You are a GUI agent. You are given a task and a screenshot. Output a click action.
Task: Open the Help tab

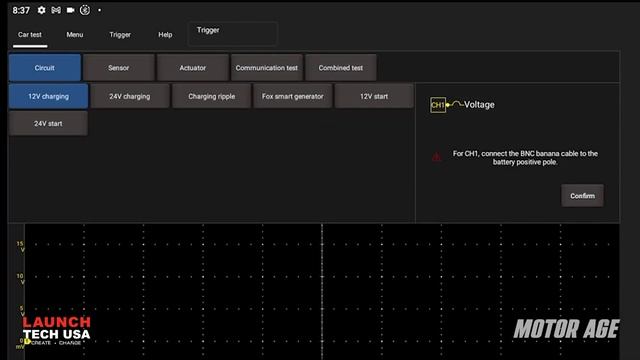click(x=165, y=35)
